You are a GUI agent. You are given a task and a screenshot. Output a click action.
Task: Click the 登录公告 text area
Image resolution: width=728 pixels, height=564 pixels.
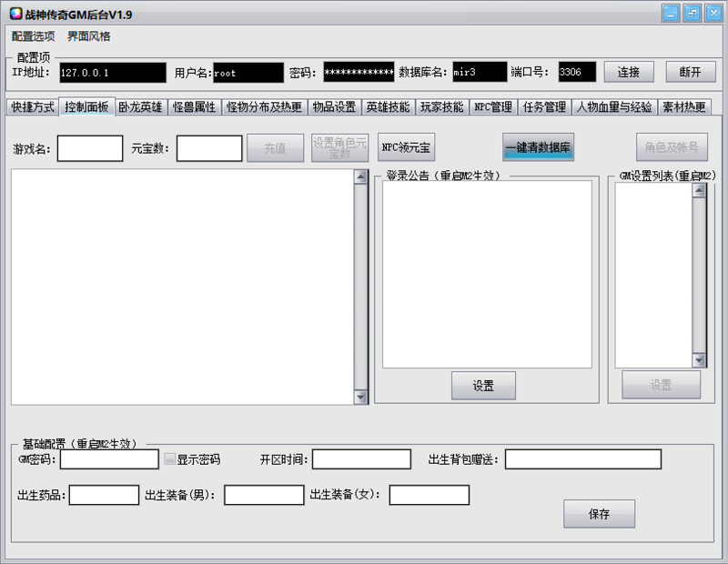pos(487,275)
